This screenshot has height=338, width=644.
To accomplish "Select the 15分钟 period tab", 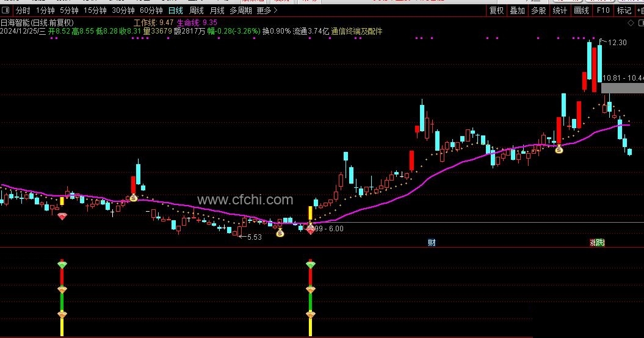I will tap(95, 10).
